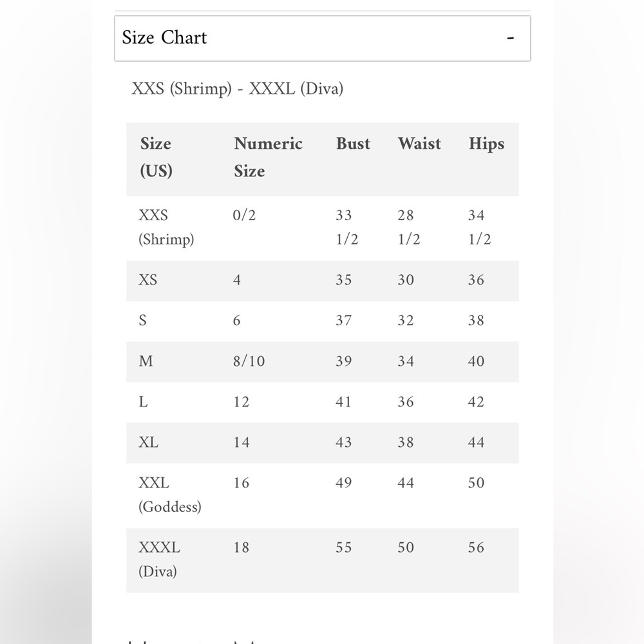Select the bust value 49 cell
This screenshot has width=644, height=644.
tap(344, 483)
